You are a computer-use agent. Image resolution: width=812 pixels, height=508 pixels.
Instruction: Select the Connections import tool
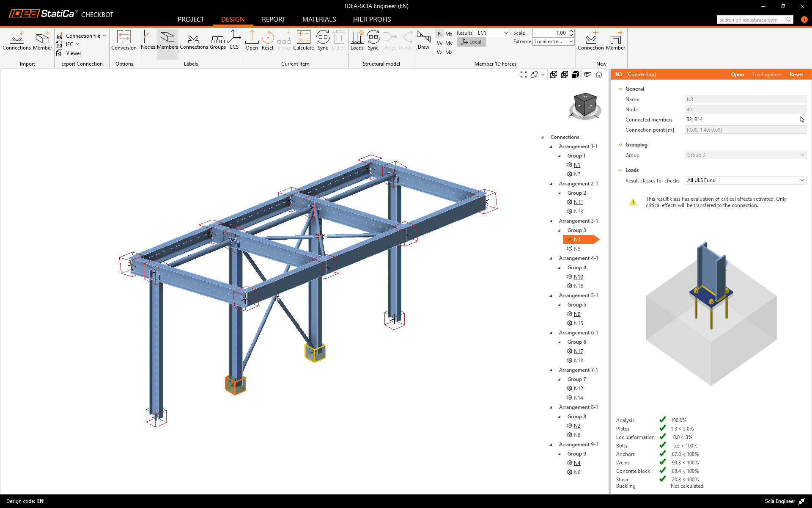(x=17, y=40)
